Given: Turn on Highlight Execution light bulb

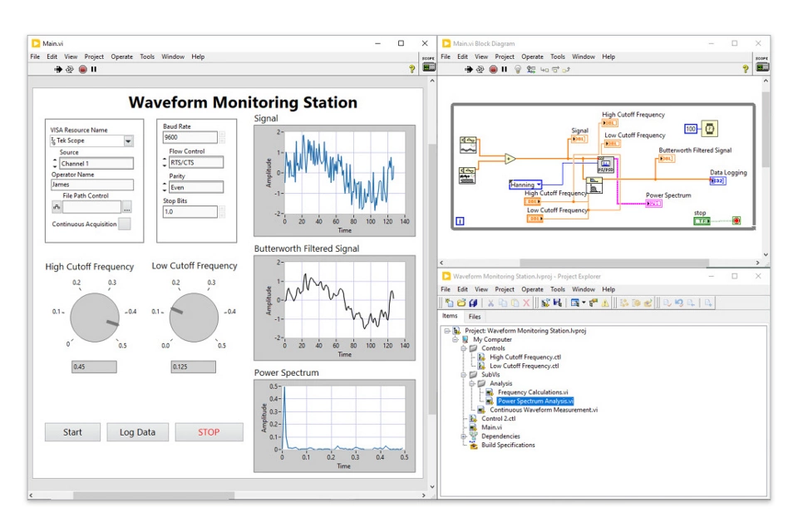Looking at the screenshot, I should pos(517,70).
